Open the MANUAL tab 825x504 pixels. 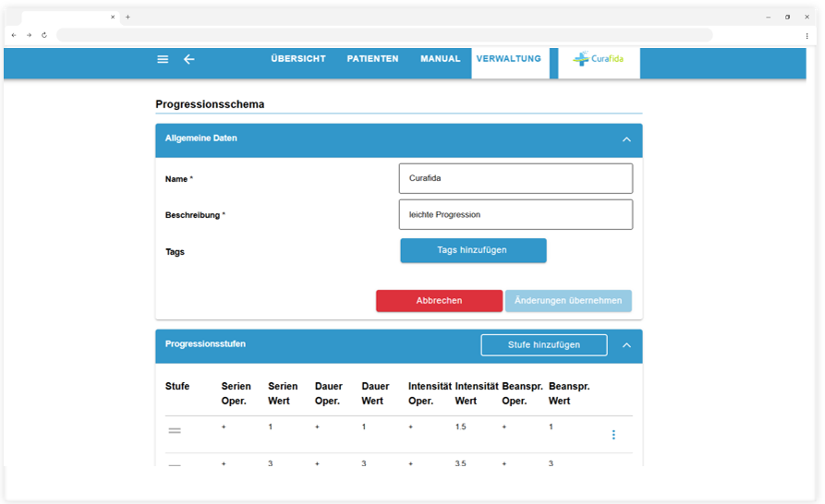point(441,59)
